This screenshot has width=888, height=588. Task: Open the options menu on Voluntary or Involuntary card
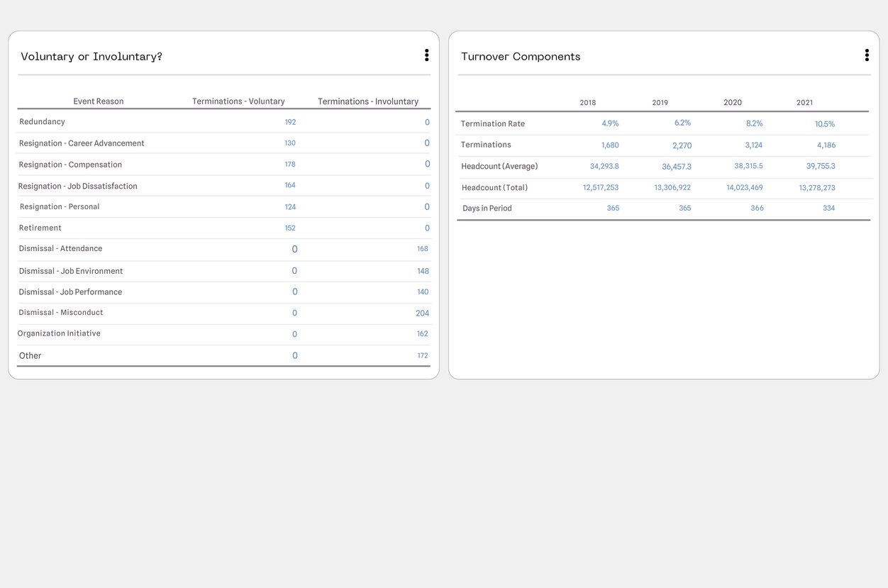tap(426, 55)
